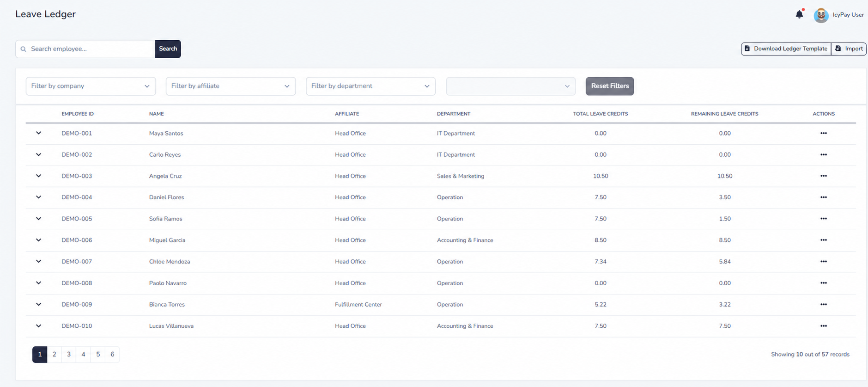Click the Employee ID column header
868x387 pixels.
click(x=78, y=114)
